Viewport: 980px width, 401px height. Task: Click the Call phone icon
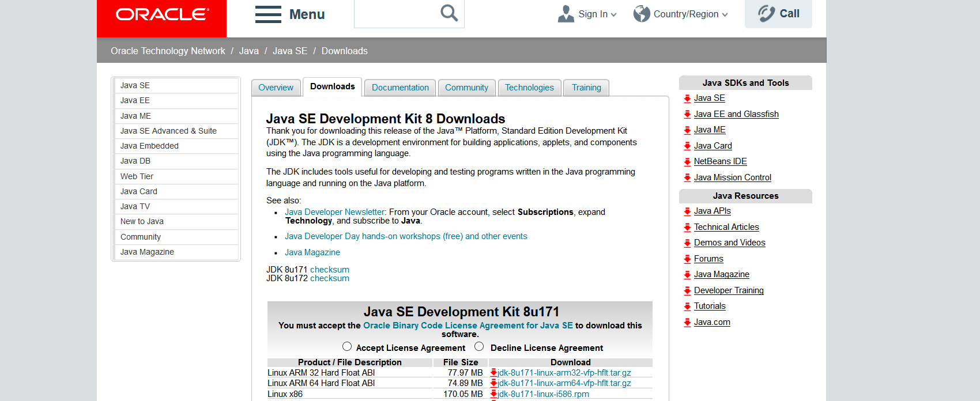766,13
